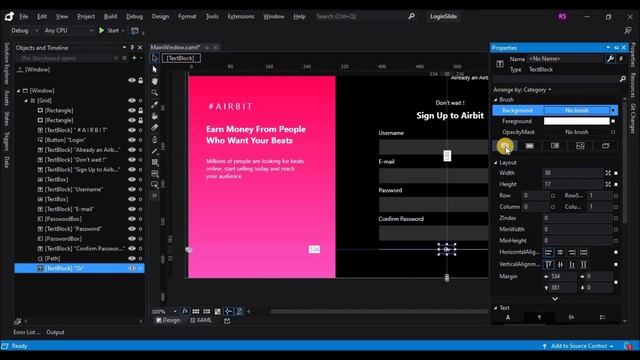Screen dimensions: 640x360
Task: Click the Properties wrench icon
Action: tap(610, 59)
